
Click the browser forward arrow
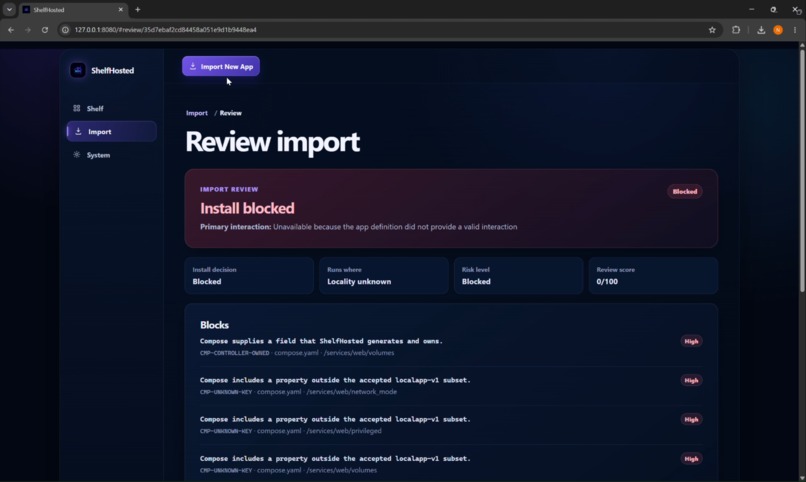tap(28, 30)
